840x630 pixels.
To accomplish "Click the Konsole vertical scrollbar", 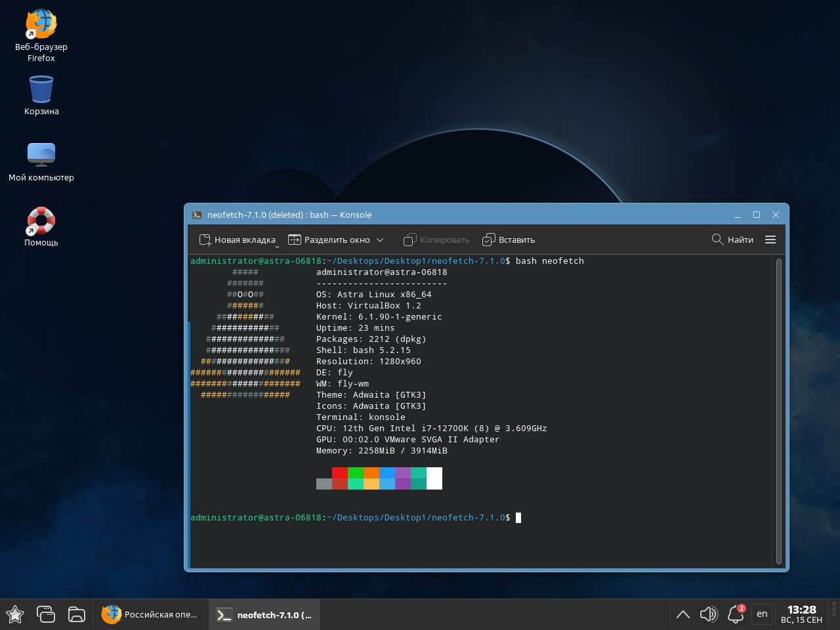I will (x=779, y=411).
